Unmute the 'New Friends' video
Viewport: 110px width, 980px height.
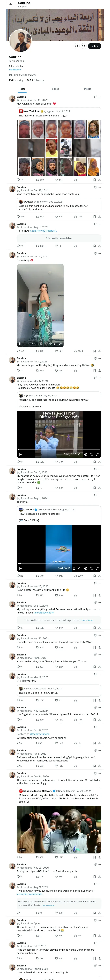click(x=80, y=454)
